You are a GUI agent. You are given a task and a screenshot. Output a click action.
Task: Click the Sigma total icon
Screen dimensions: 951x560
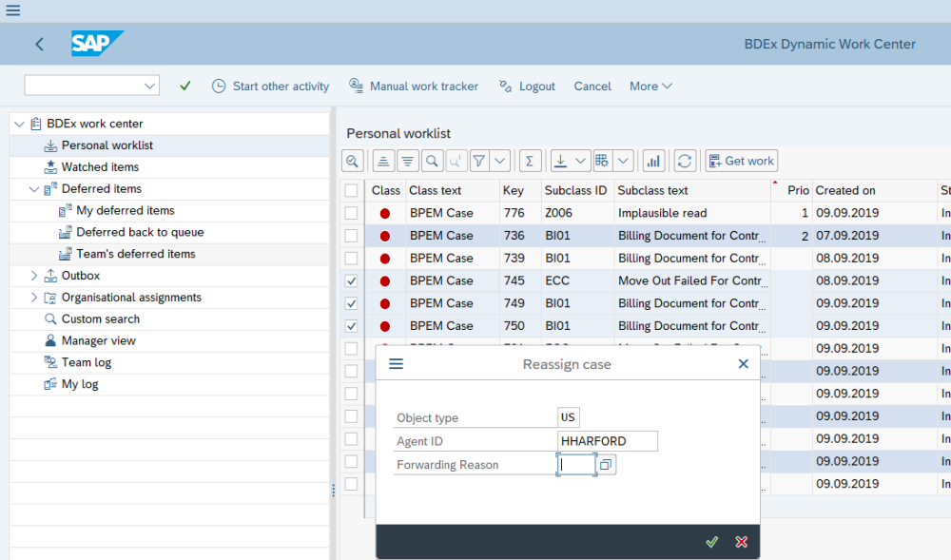click(x=530, y=161)
